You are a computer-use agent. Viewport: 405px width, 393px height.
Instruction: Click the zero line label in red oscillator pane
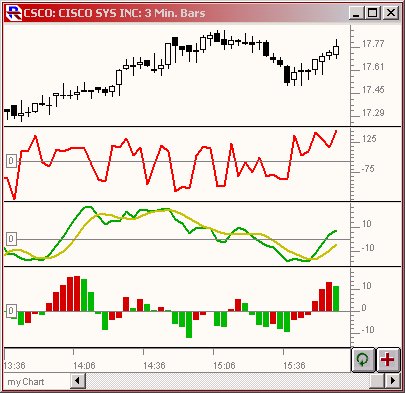[x=11, y=161]
